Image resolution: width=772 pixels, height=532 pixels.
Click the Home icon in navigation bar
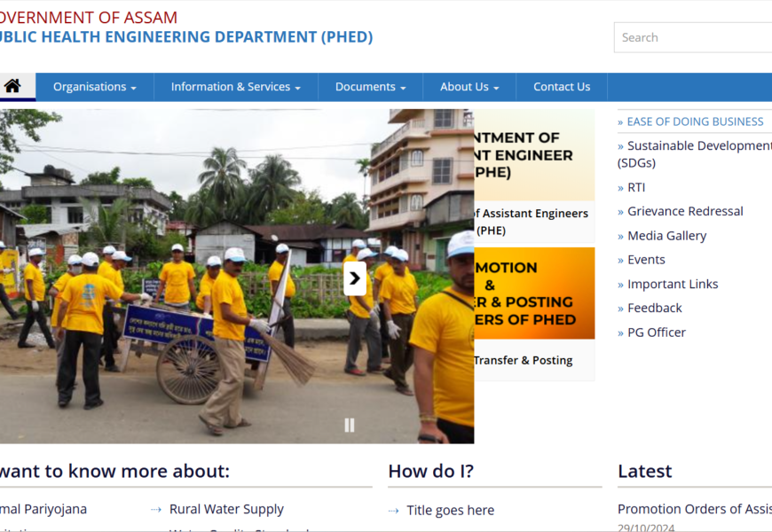pos(12,87)
